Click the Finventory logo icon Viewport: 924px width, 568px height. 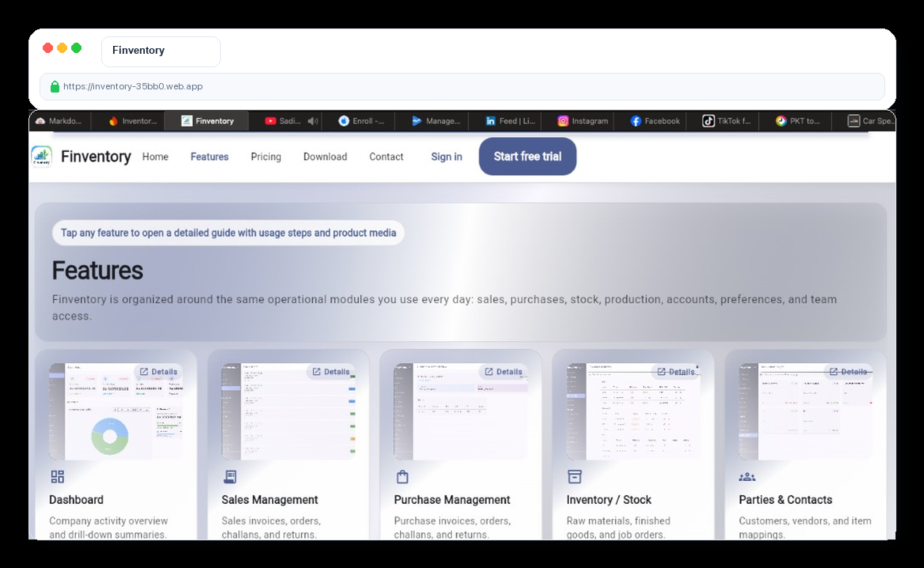(41, 157)
